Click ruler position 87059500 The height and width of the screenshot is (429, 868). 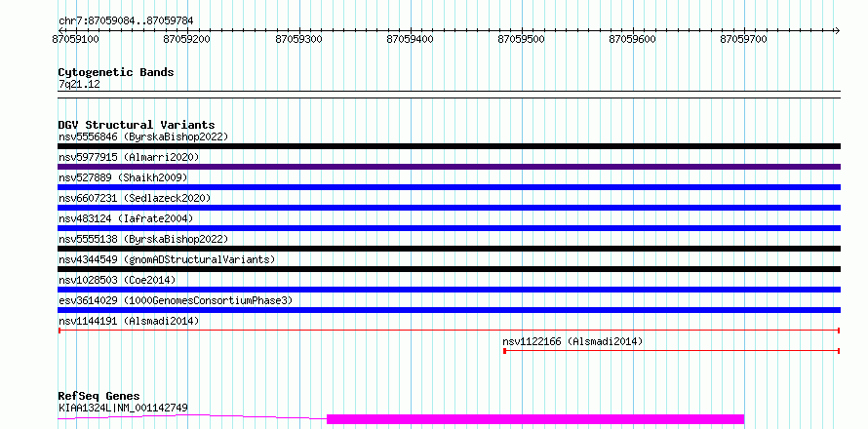click(522, 39)
